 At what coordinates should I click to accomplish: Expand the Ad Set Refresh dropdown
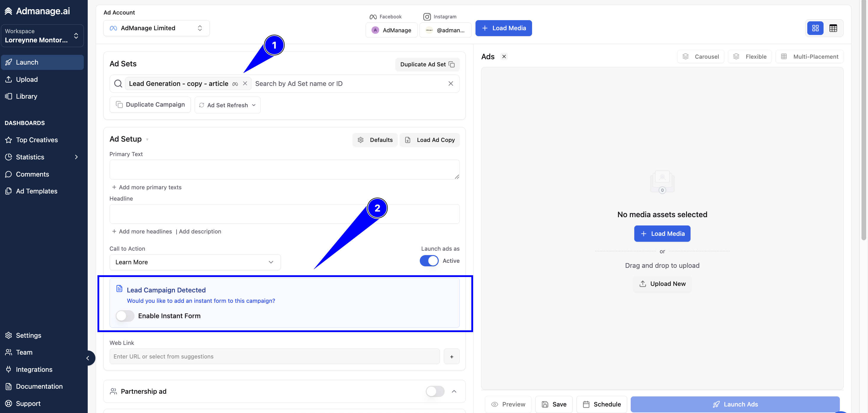point(228,105)
